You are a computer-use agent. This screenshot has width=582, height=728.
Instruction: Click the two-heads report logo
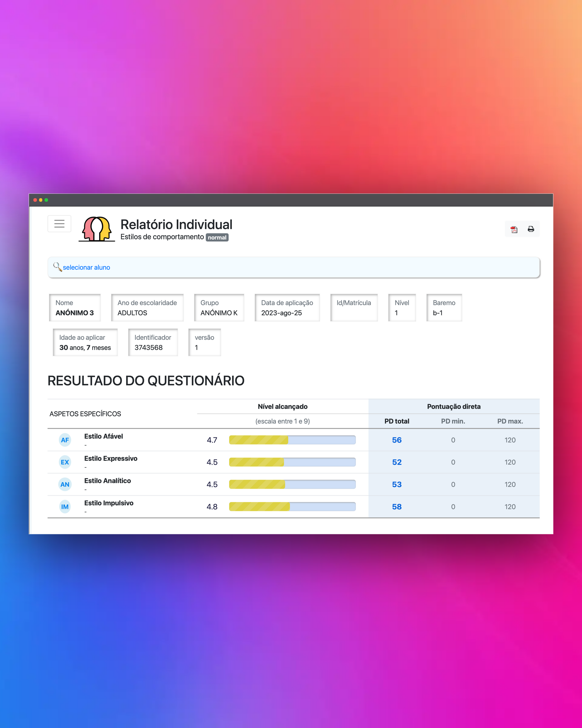coord(96,229)
